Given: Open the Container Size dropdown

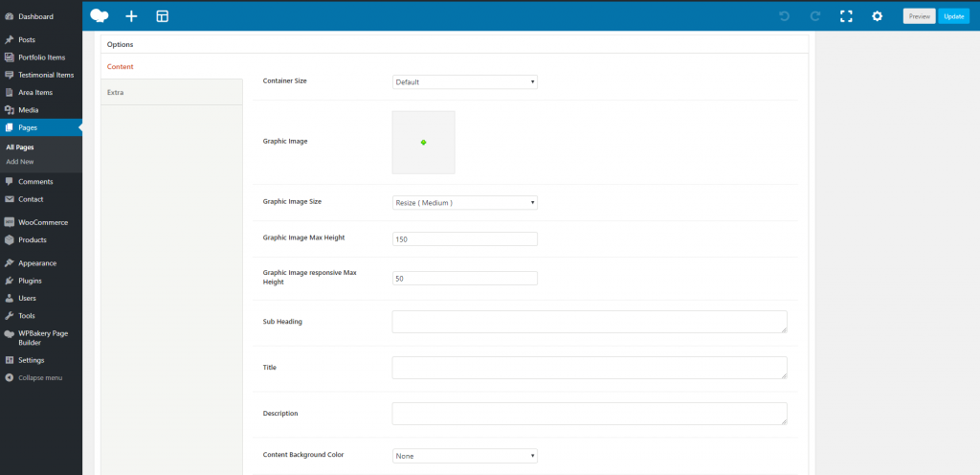Looking at the screenshot, I should 465,82.
